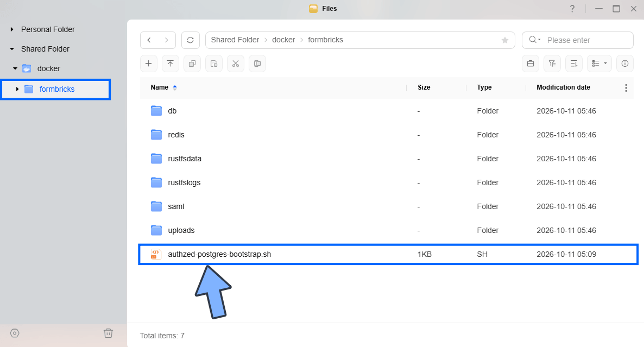
Task: Click the copy toolbar icon
Action: (x=192, y=63)
